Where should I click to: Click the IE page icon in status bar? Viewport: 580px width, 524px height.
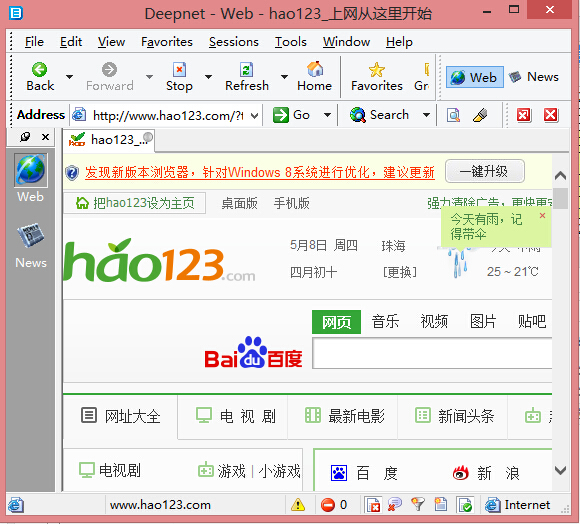(16, 505)
